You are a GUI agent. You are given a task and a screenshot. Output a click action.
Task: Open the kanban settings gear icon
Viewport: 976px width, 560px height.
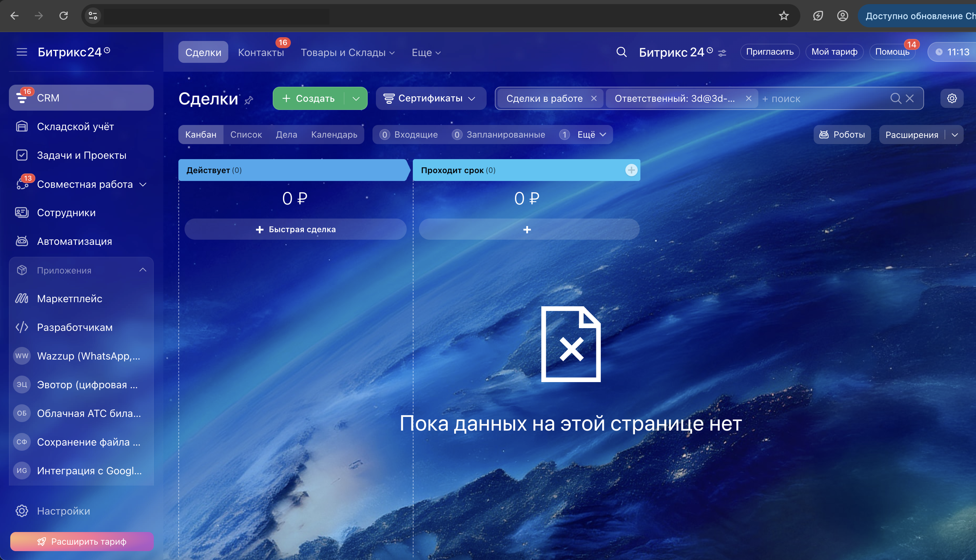[x=952, y=98]
